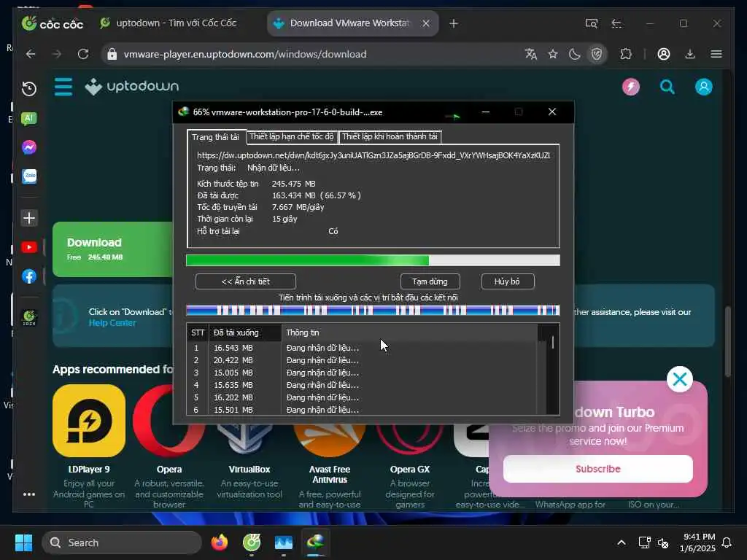
Task: Click the Uptodown logo
Action: pyautogui.click(x=132, y=87)
